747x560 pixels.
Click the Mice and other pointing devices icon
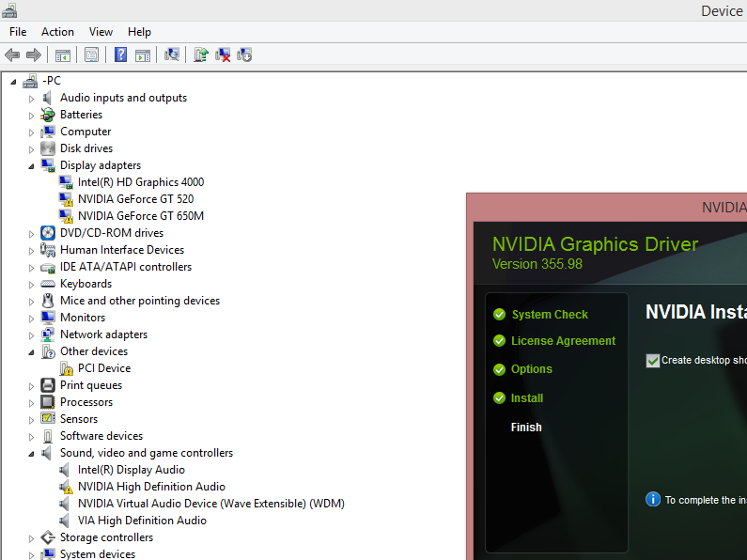tap(48, 301)
